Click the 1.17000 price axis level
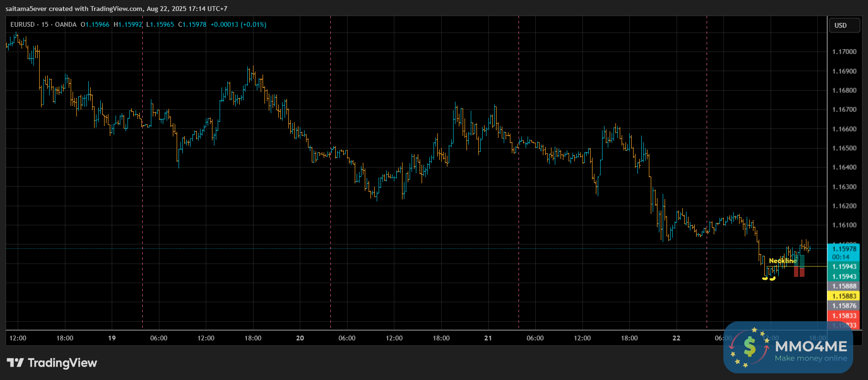Viewport: 868px width, 380px height. click(845, 52)
